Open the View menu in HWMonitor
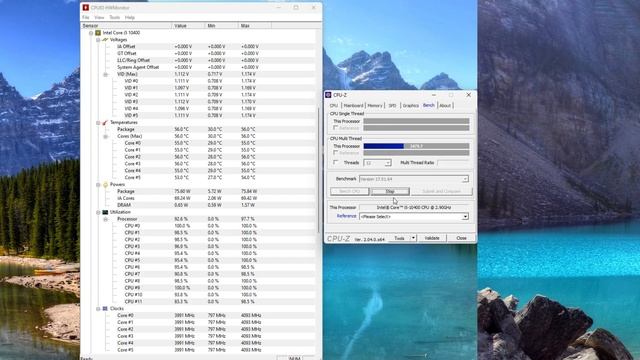This screenshot has height=360, width=640. tap(99, 18)
